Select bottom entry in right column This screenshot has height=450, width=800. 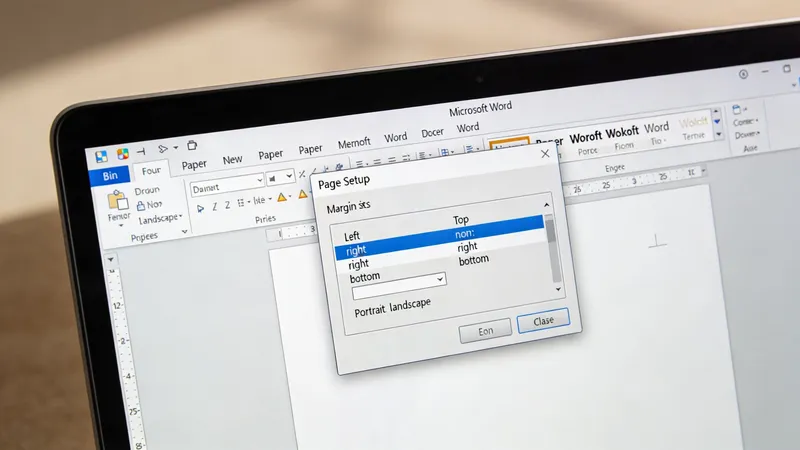click(473, 260)
